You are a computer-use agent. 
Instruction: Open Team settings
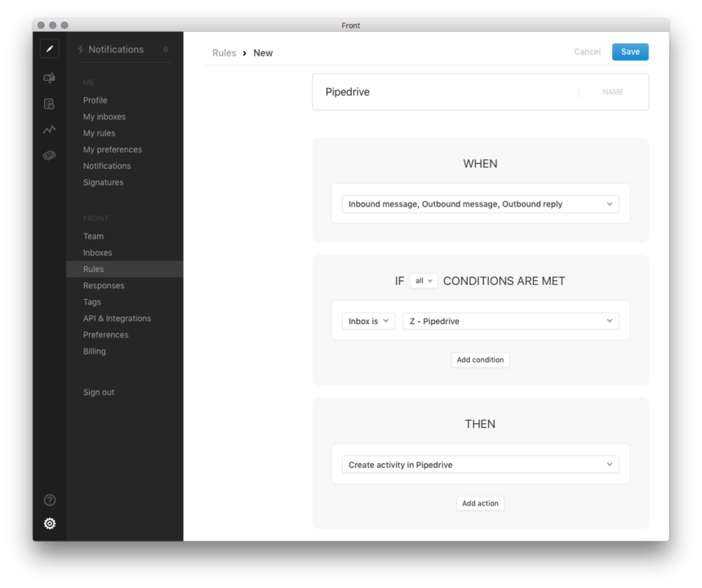click(93, 236)
